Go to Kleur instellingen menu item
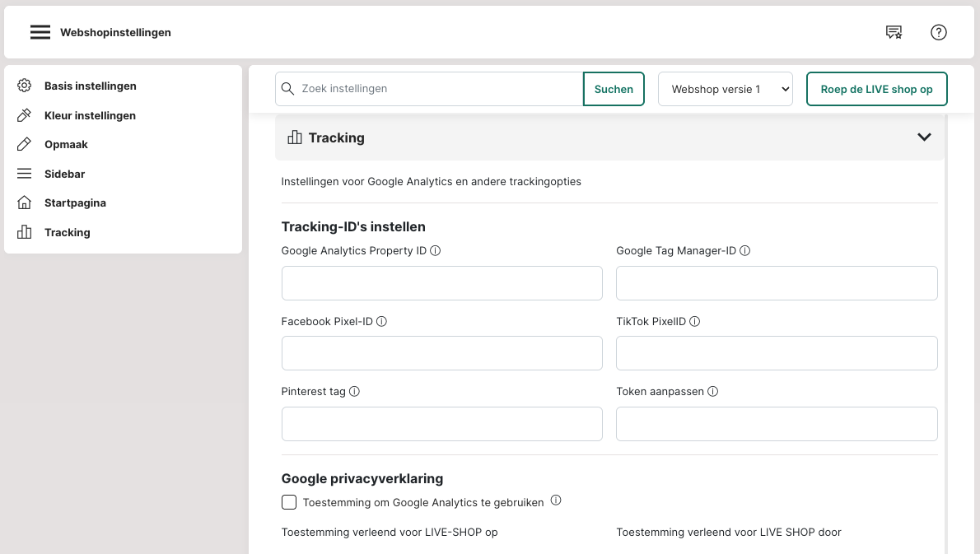The width and height of the screenshot is (980, 554). coord(90,115)
